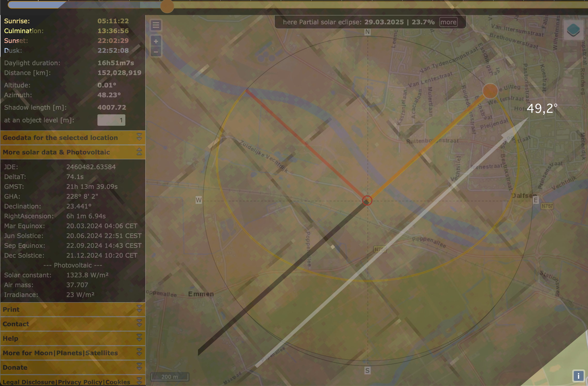Click the Solar constant value 1323.8 W/m²
Viewport: 588px width, 386px height.
[87, 275]
